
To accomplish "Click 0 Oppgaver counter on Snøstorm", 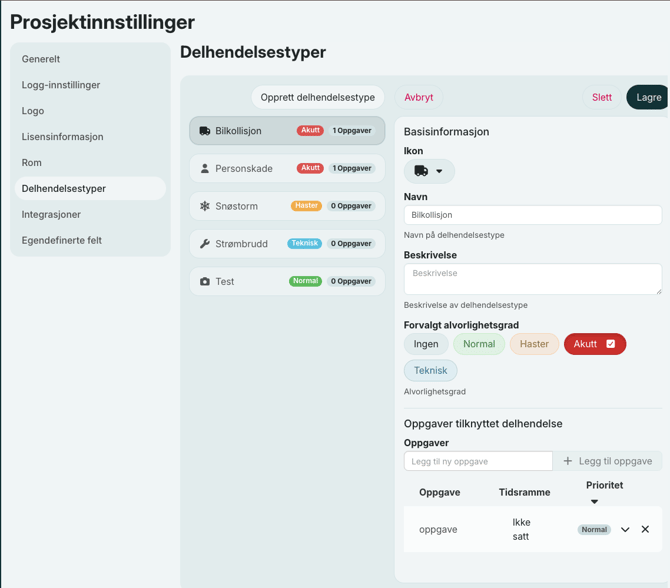I will [x=351, y=206].
